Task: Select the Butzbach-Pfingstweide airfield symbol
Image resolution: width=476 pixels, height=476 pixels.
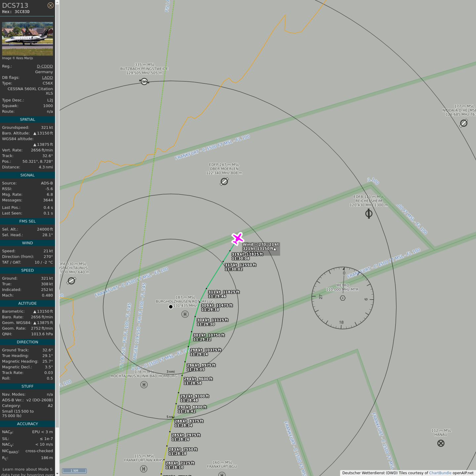Action: (144, 81)
